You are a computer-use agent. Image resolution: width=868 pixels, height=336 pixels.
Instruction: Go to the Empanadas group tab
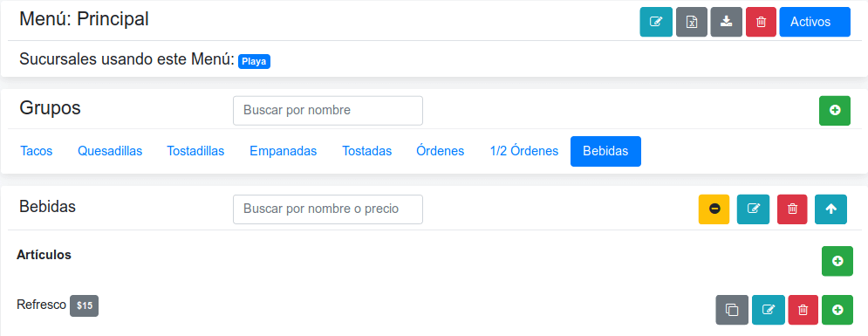pos(284,151)
